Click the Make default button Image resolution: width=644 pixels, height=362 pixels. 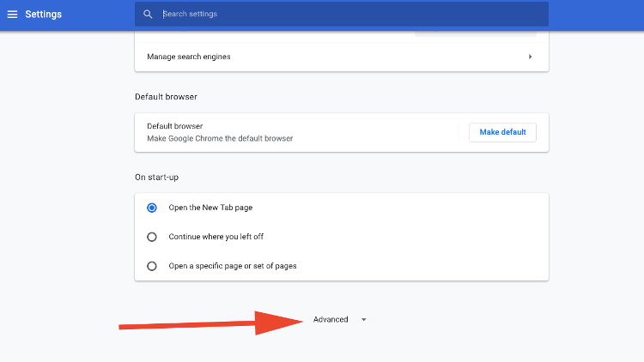(502, 132)
